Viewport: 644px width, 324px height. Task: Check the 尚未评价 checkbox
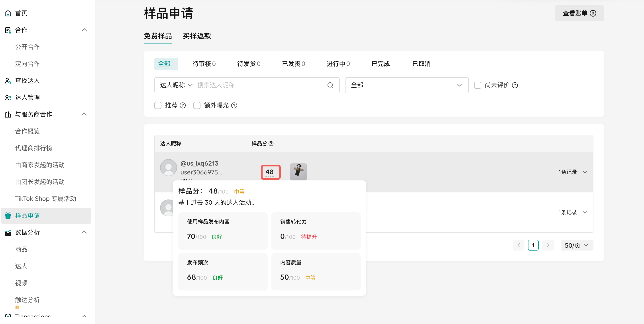[x=477, y=85]
